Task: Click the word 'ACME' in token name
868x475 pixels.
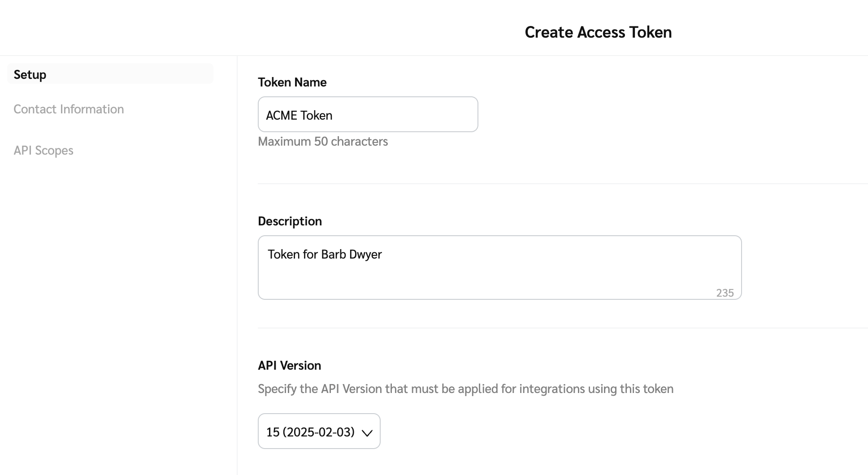Action: tap(281, 115)
